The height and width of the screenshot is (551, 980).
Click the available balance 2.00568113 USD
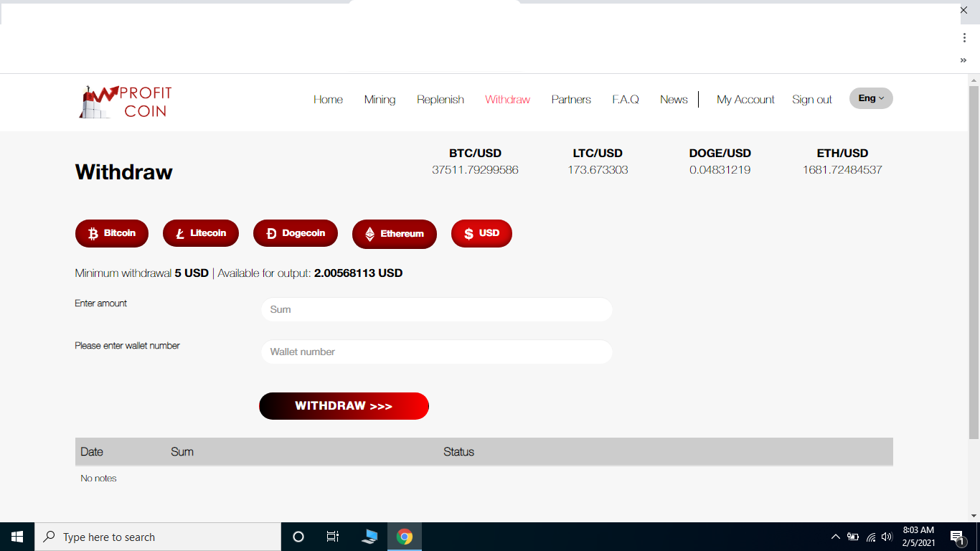coord(358,273)
